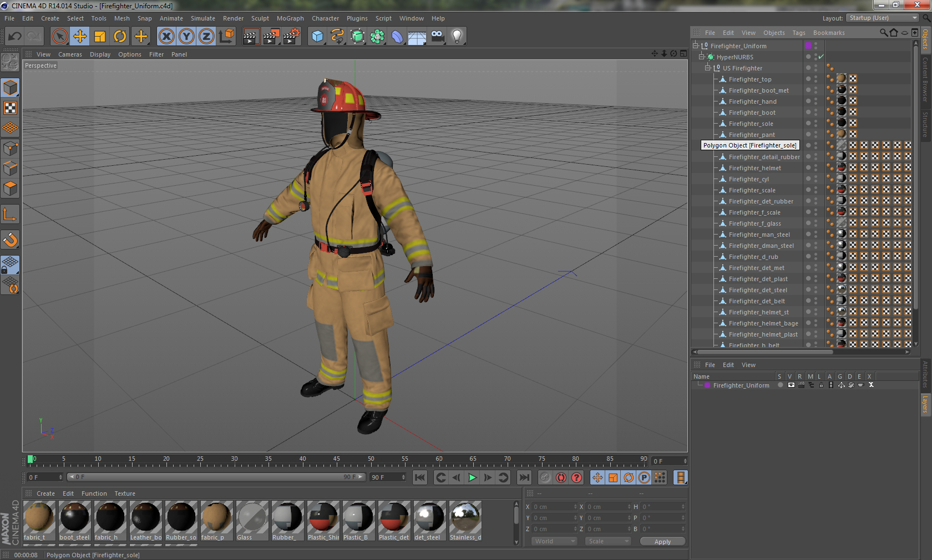The width and height of the screenshot is (932, 560).
Task: Toggle layer solo for Firefighter_Uniform layer
Action: click(781, 385)
